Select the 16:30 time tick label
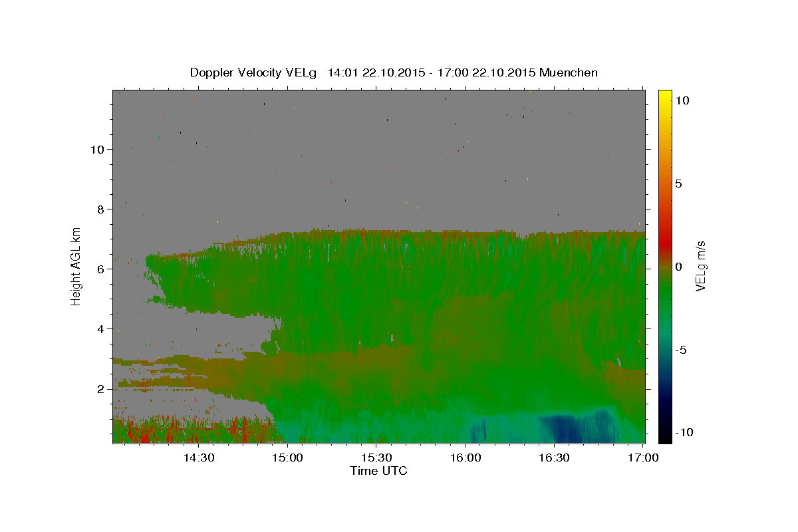The height and width of the screenshot is (532, 798). 553,458
